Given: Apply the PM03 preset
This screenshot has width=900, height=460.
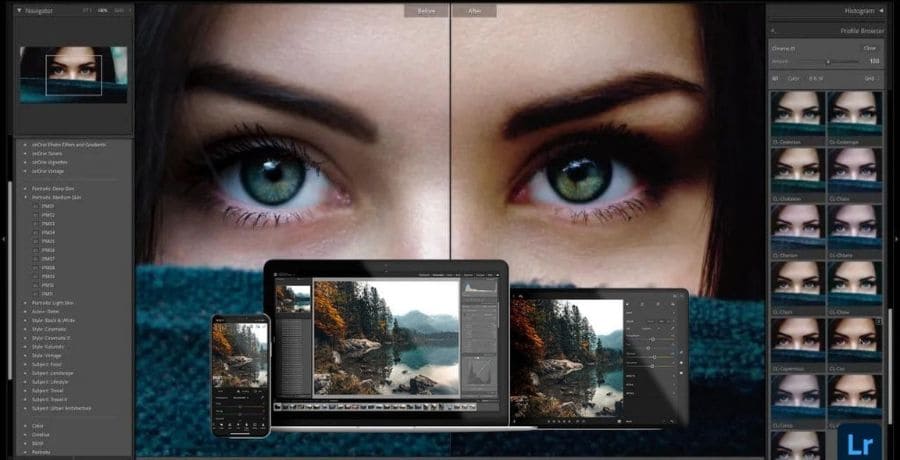Looking at the screenshot, I should [48, 223].
